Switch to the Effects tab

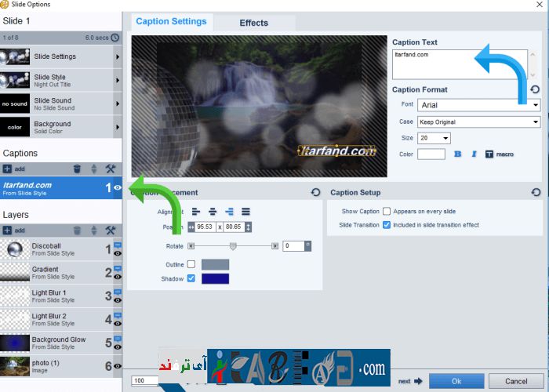point(253,23)
